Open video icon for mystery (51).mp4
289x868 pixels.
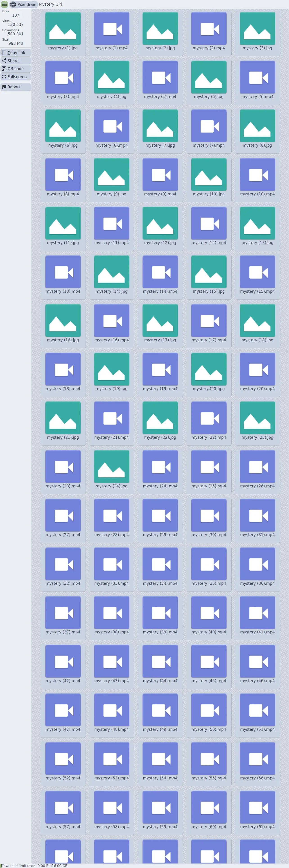tap(257, 710)
